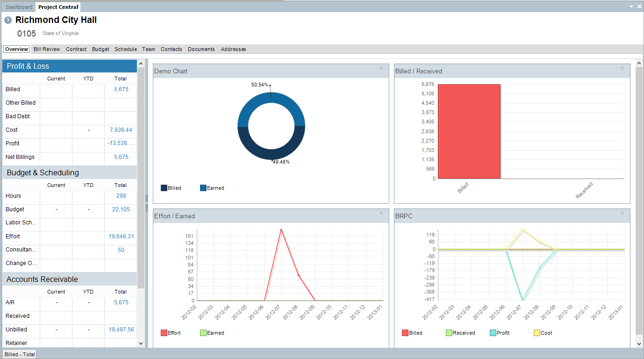Close the BRPC chart panel

click(622, 213)
